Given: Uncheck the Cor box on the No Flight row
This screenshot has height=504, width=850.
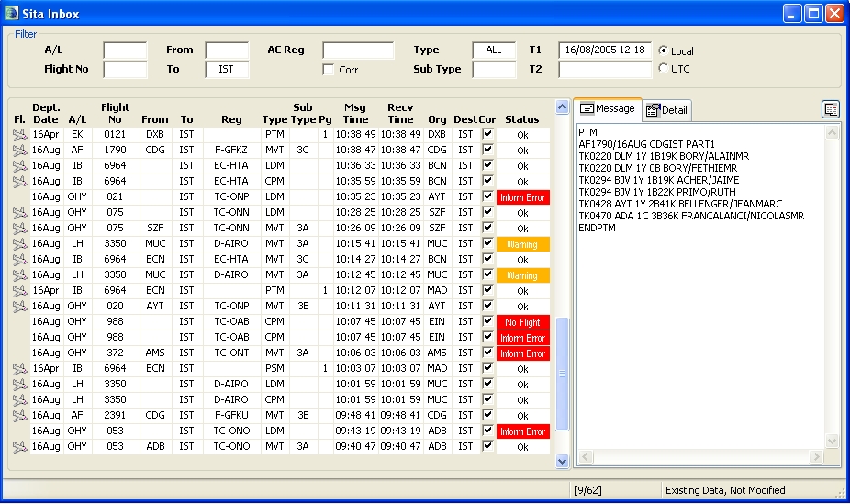Looking at the screenshot, I should (487, 322).
